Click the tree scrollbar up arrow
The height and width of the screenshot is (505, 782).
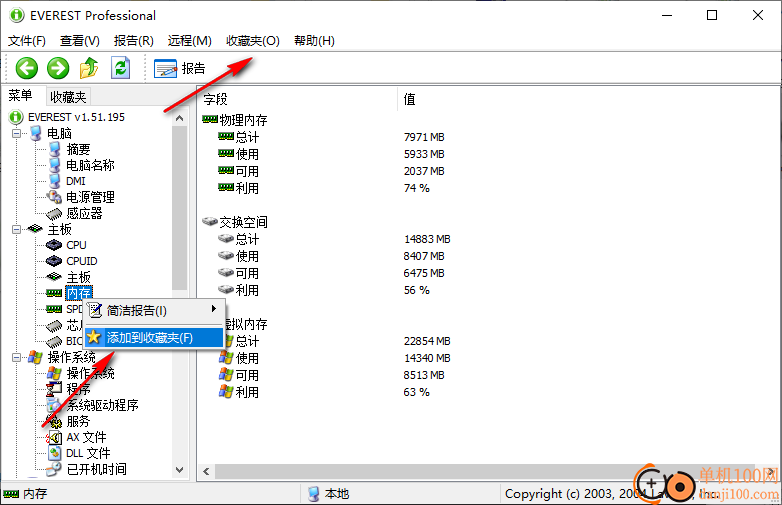180,119
